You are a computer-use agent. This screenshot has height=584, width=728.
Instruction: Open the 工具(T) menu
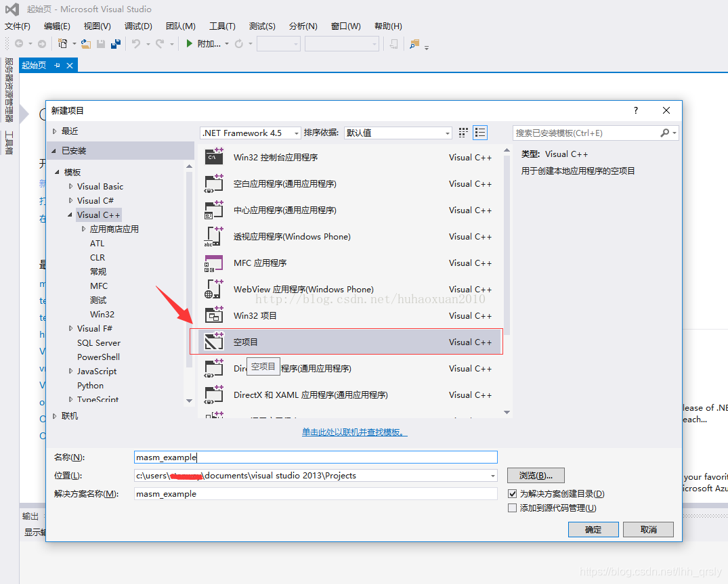click(222, 26)
